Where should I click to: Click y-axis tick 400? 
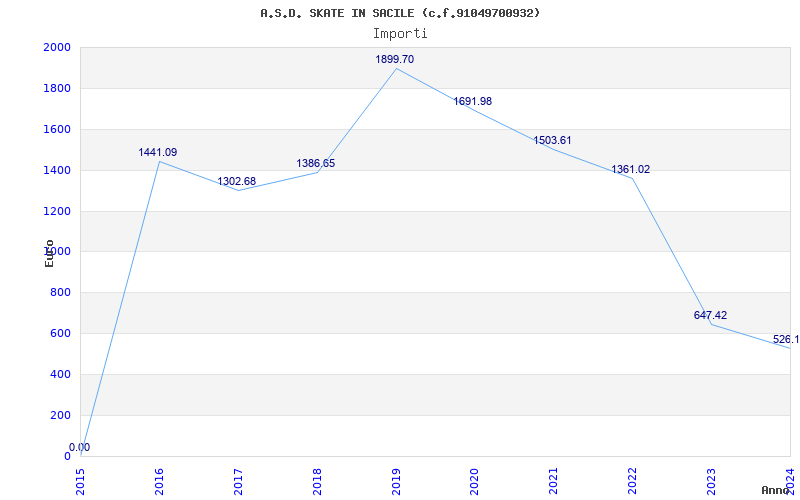(60, 374)
